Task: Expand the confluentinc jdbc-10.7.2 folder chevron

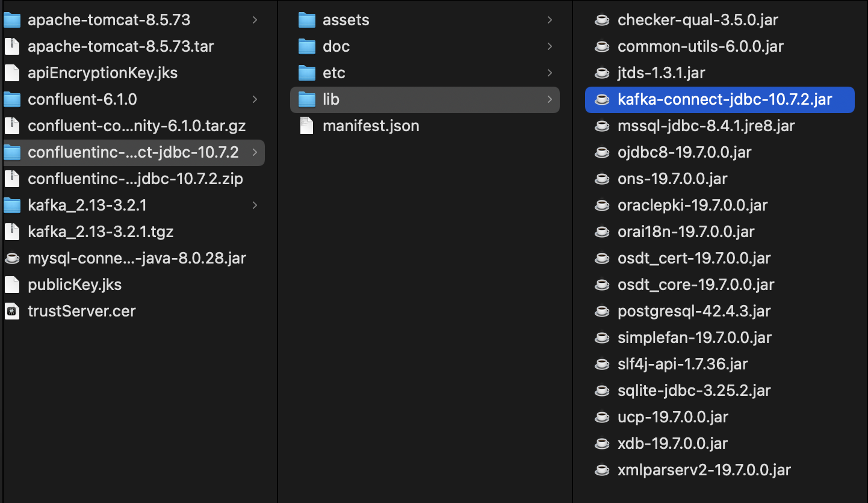Action: 255,152
